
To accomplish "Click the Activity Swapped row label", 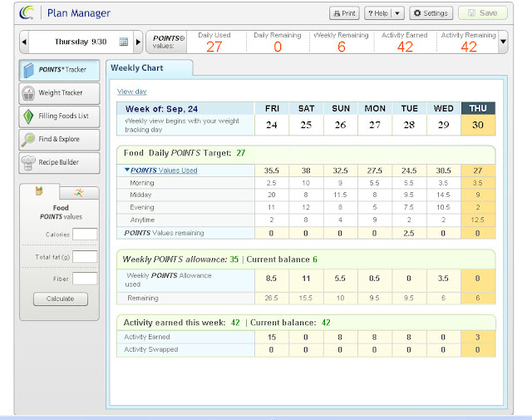I will coord(151,349).
